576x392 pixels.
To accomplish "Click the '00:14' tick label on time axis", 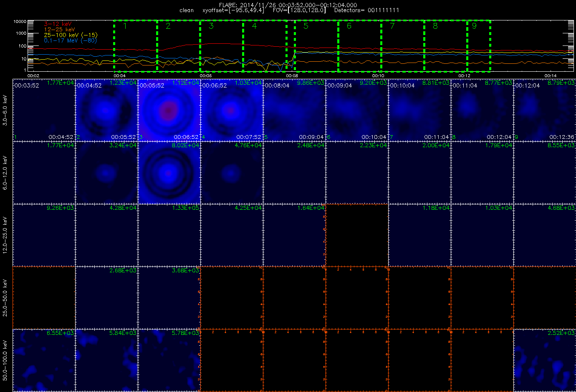I will click(551, 75).
